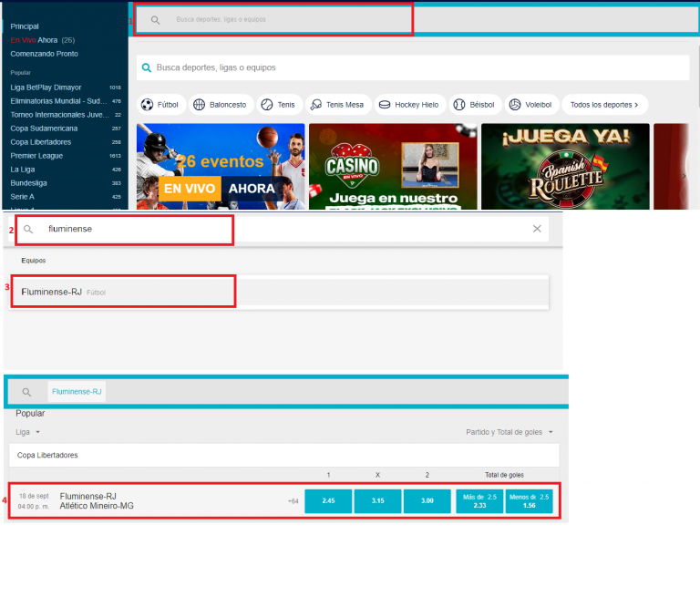The height and width of the screenshot is (597, 700).
Task: Open Copa Libertadores in sidebar
Action: tap(66, 142)
